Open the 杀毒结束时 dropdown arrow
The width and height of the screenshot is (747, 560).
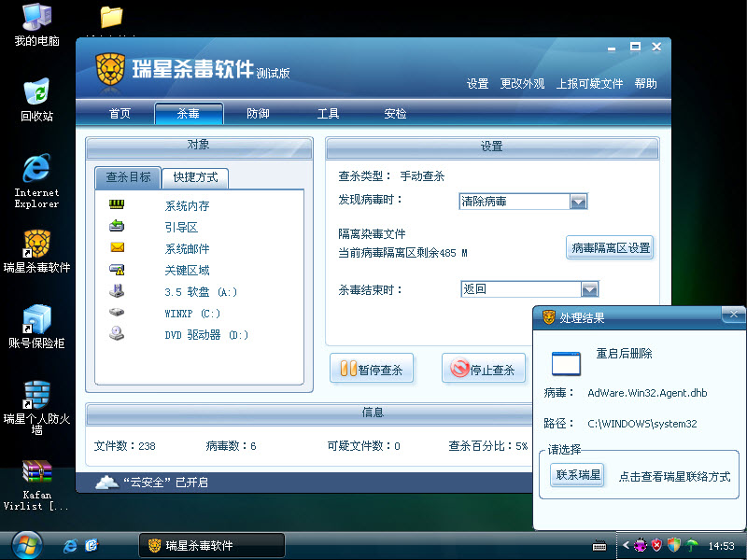pyautogui.click(x=590, y=289)
